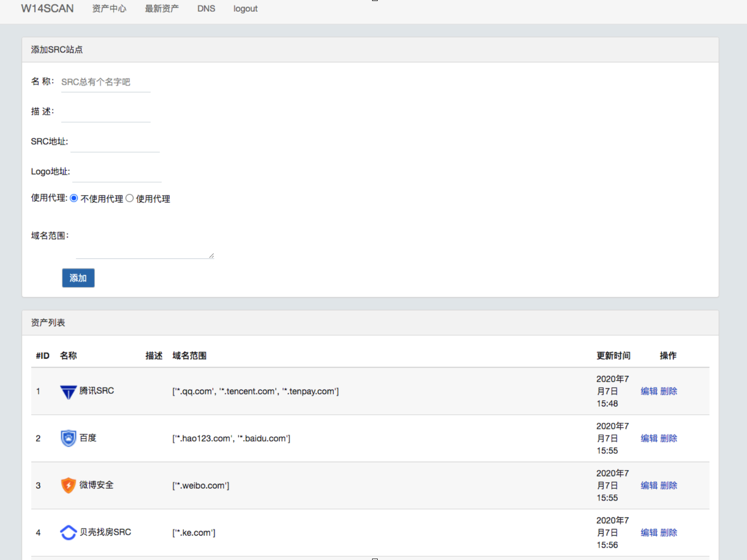Click the 描述 column header
Image resolution: width=747 pixels, height=560 pixels.
pos(154,356)
